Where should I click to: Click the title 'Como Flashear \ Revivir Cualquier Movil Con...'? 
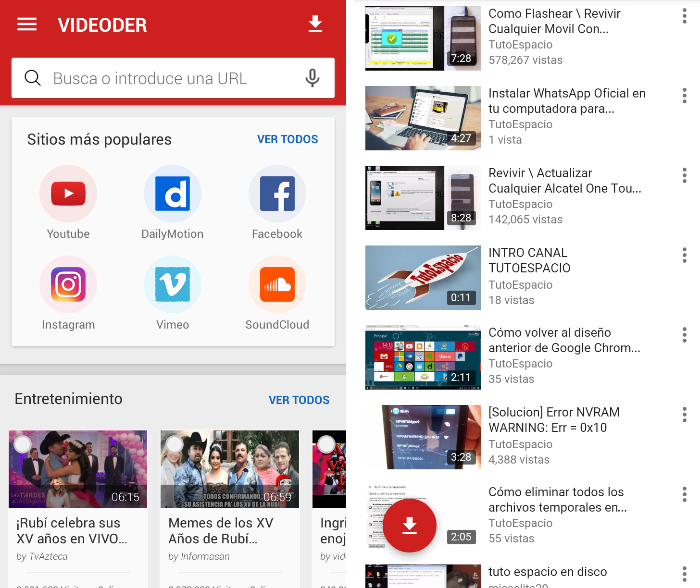(x=554, y=21)
